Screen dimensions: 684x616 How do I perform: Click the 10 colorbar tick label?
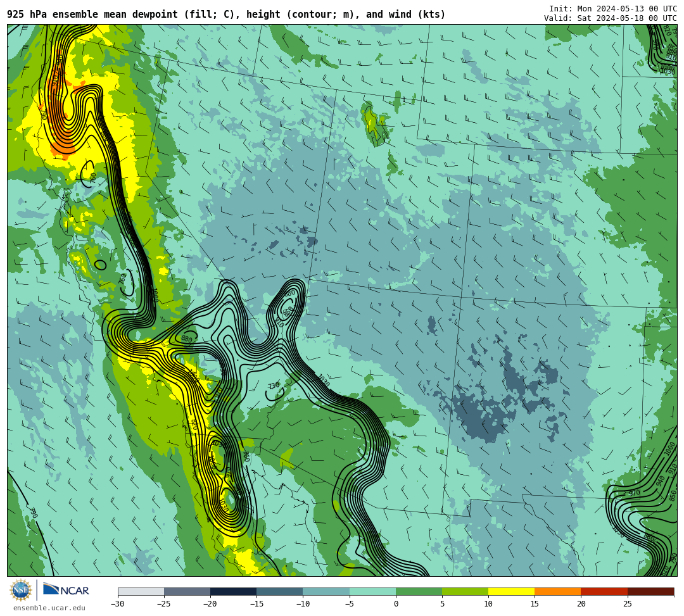coord(488,604)
